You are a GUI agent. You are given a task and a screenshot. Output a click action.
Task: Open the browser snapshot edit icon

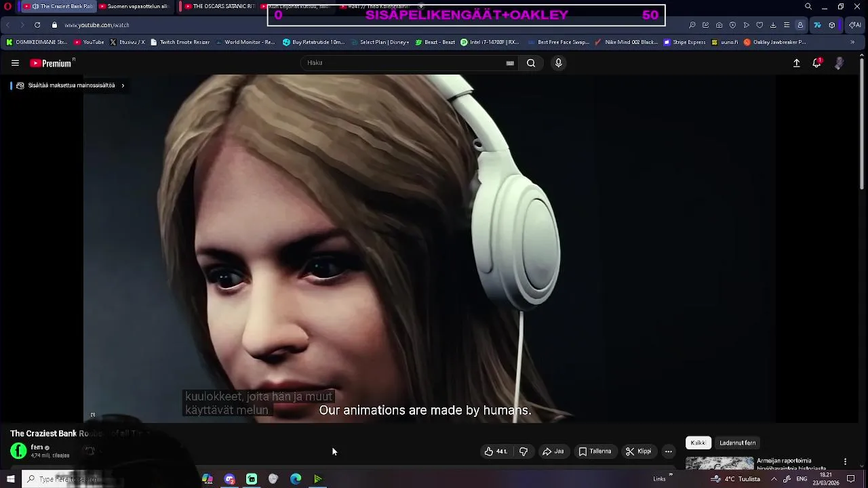705,25
